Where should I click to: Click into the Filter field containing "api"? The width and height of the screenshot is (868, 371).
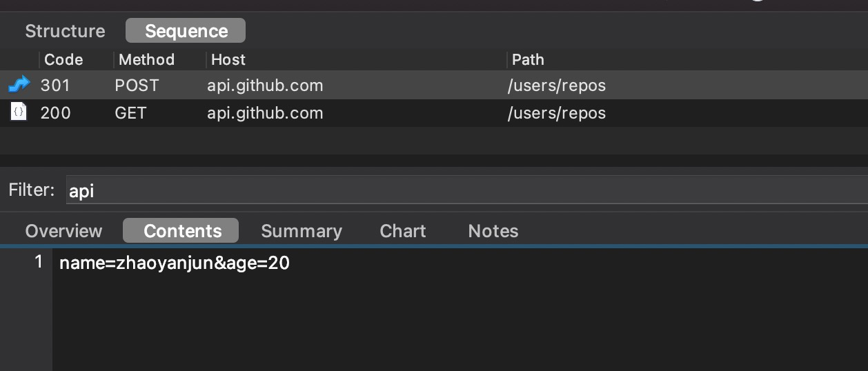point(466,190)
